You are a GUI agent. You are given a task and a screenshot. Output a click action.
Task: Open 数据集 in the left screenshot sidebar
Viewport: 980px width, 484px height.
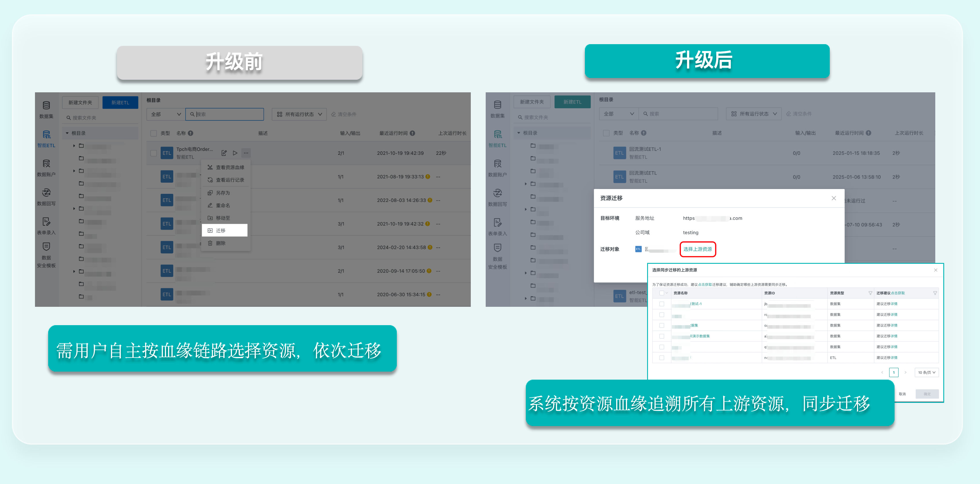click(x=46, y=110)
